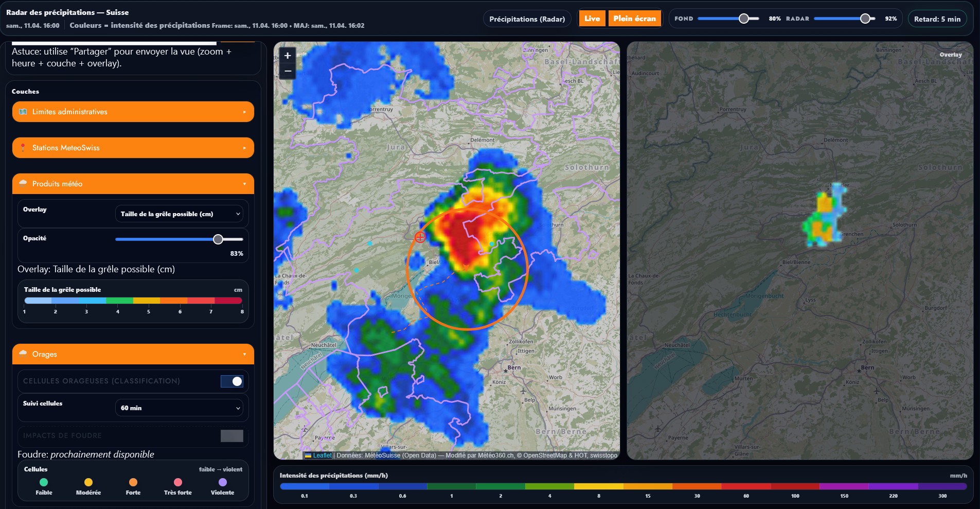Adjust the Opacité slider handle
This screenshot has height=509, width=980.
click(218, 239)
